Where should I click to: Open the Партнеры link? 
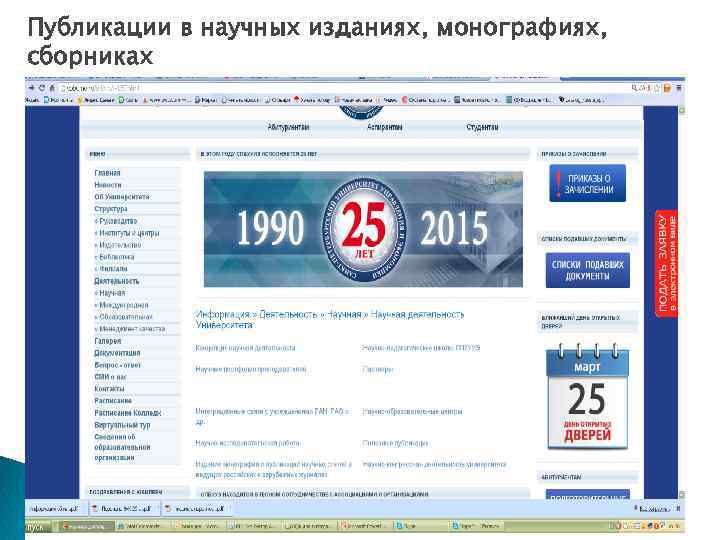377,369
